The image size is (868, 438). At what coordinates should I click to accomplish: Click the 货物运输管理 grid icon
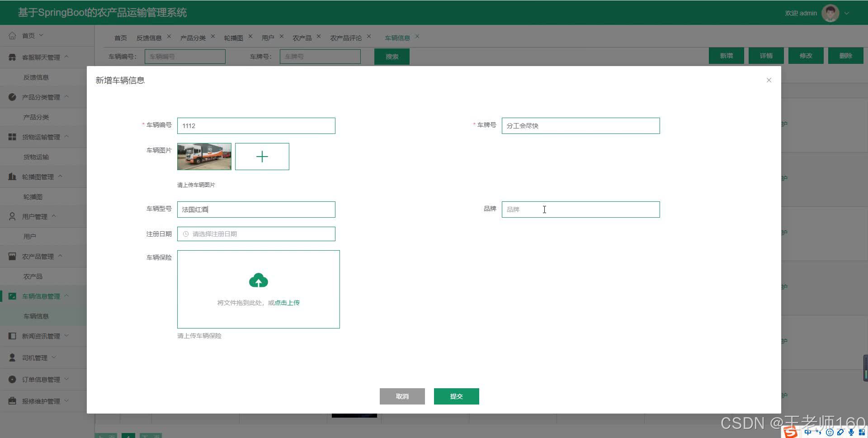(x=12, y=137)
